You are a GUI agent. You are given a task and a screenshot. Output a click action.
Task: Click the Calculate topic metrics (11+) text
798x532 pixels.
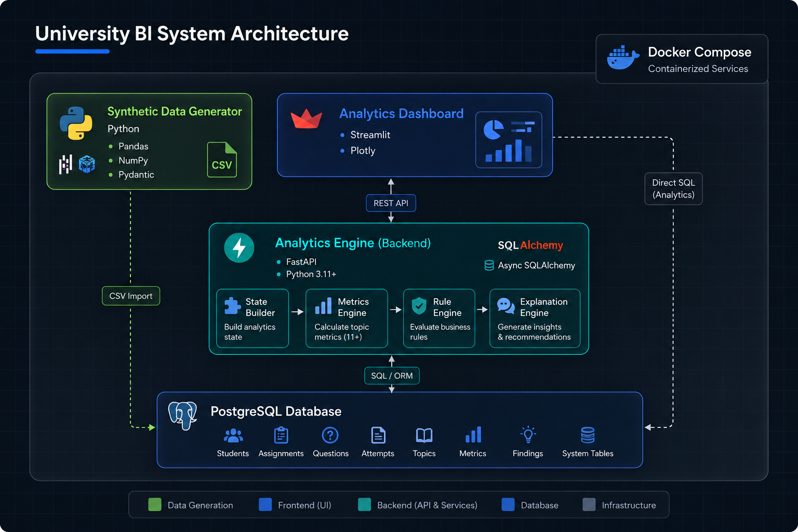(x=342, y=332)
